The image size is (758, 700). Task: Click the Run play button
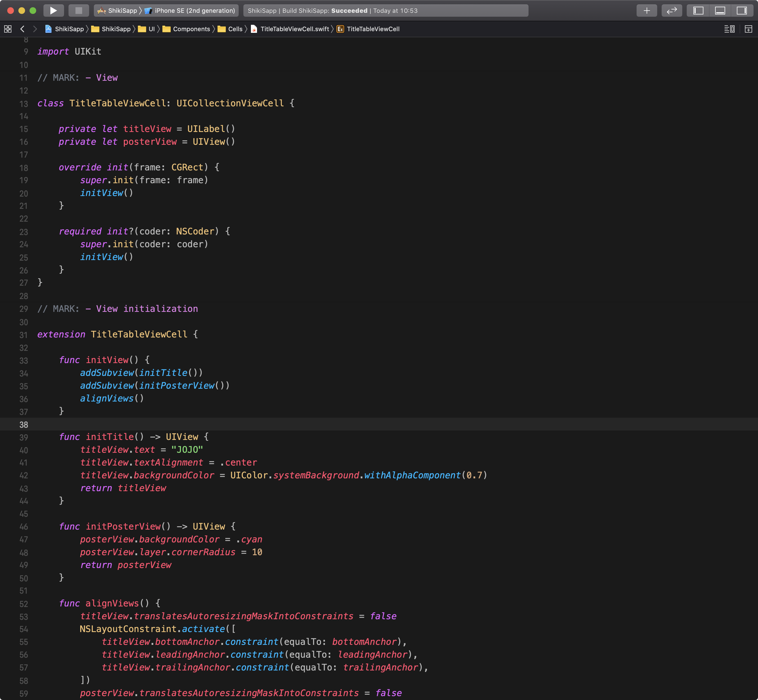tap(53, 11)
